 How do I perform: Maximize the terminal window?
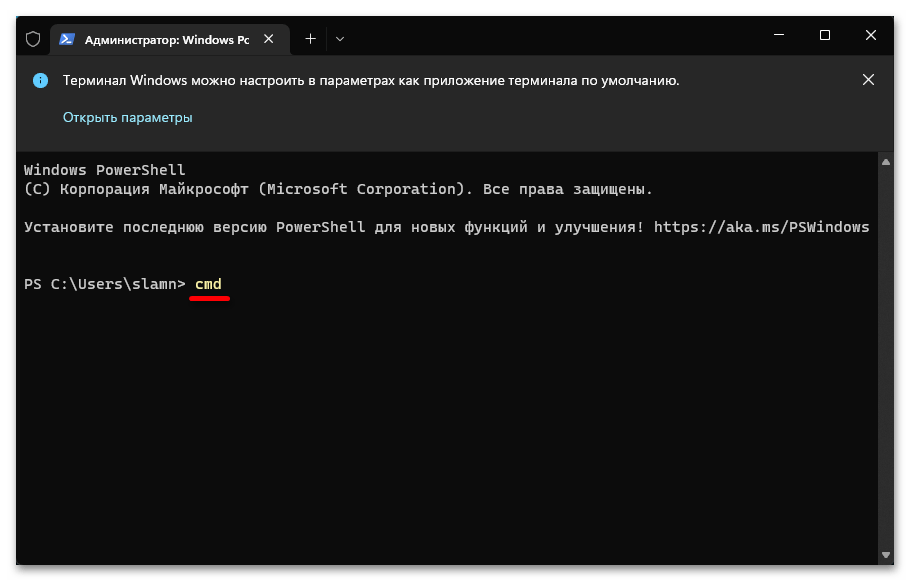pyautogui.click(x=825, y=35)
